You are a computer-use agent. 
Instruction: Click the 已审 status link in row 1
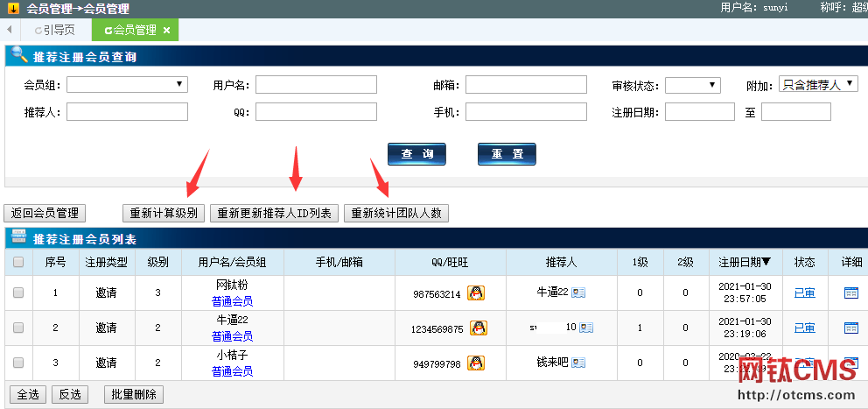click(x=804, y=293)
